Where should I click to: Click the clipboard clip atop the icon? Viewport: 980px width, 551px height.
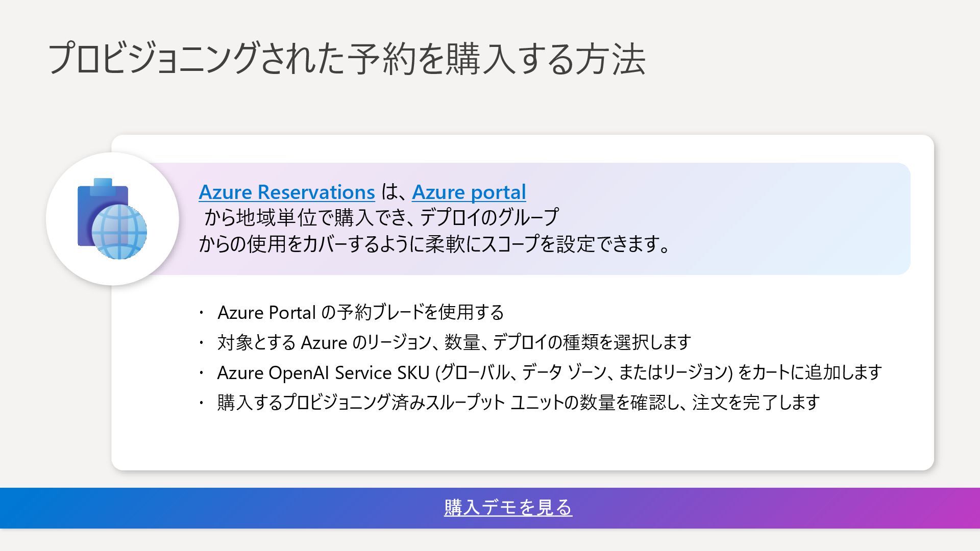[103, 183]
